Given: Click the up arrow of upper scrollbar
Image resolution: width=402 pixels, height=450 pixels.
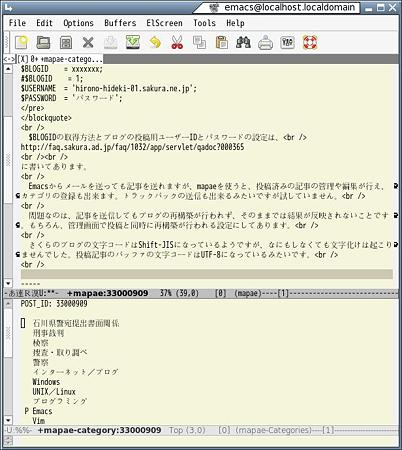Looking at the screenshot, I should click(x=8, y=69).
